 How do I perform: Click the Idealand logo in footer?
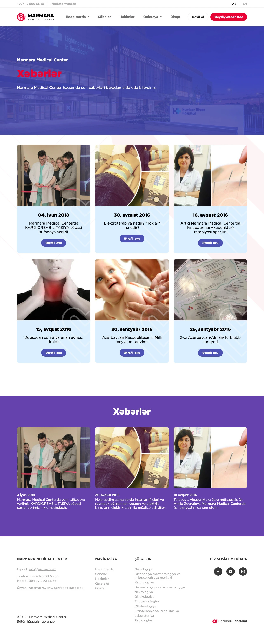click(230, 621)
